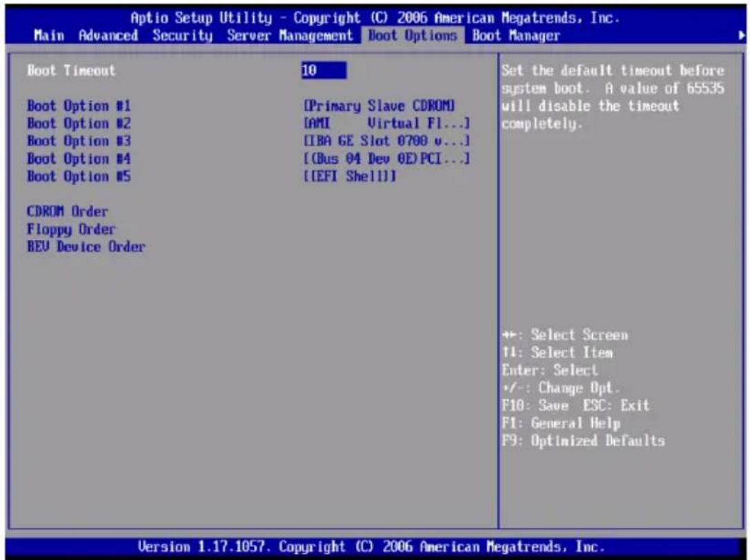Viewport: 750px width, 560px height.
Task: Open the Server Management tab
Action: click(290, 35)
